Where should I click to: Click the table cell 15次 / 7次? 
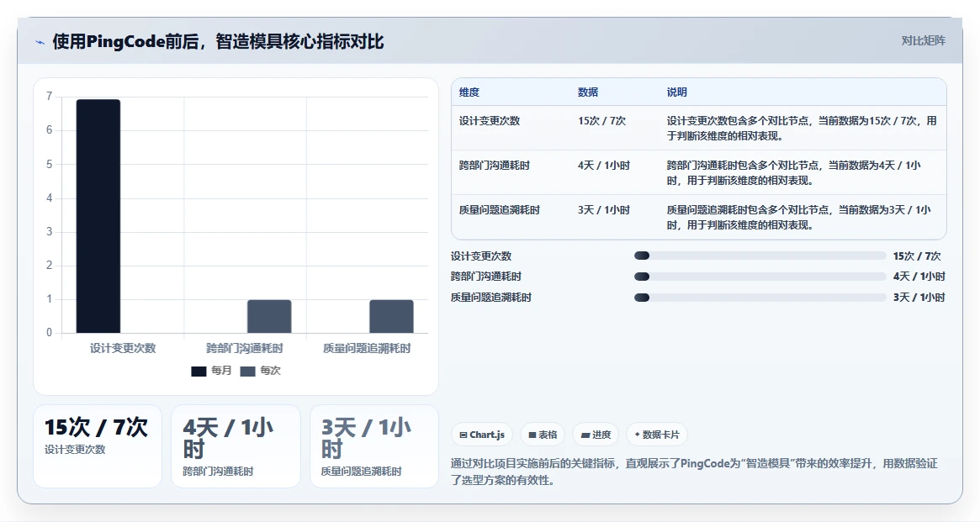point(601,121)
